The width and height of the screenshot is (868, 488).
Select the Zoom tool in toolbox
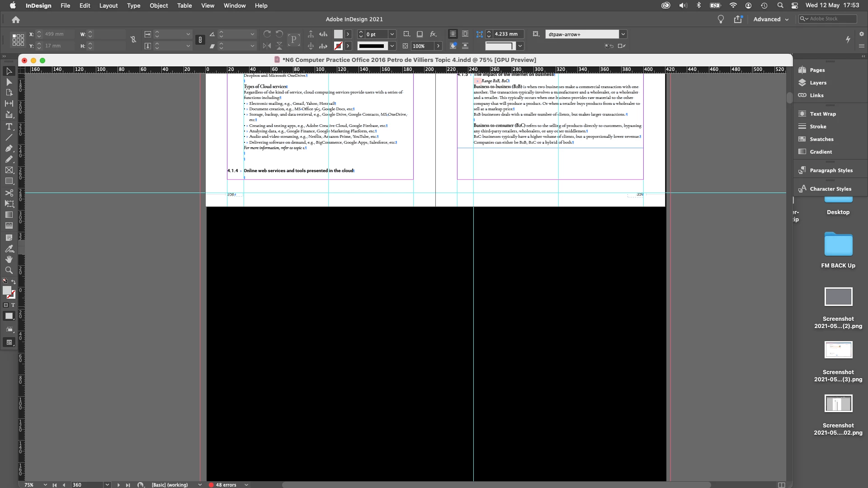[9, 270]
